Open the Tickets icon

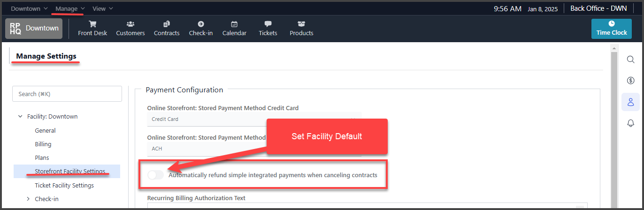[x=268, y=24]
